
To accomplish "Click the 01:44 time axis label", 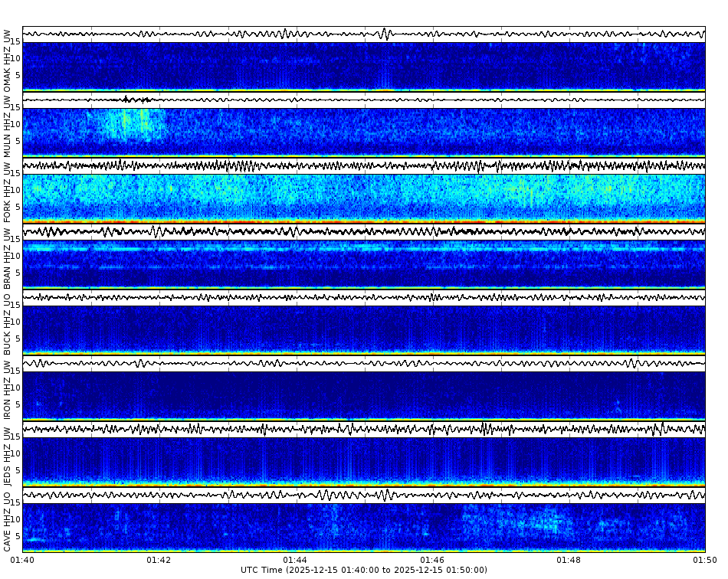I will [x=294, y=560].
